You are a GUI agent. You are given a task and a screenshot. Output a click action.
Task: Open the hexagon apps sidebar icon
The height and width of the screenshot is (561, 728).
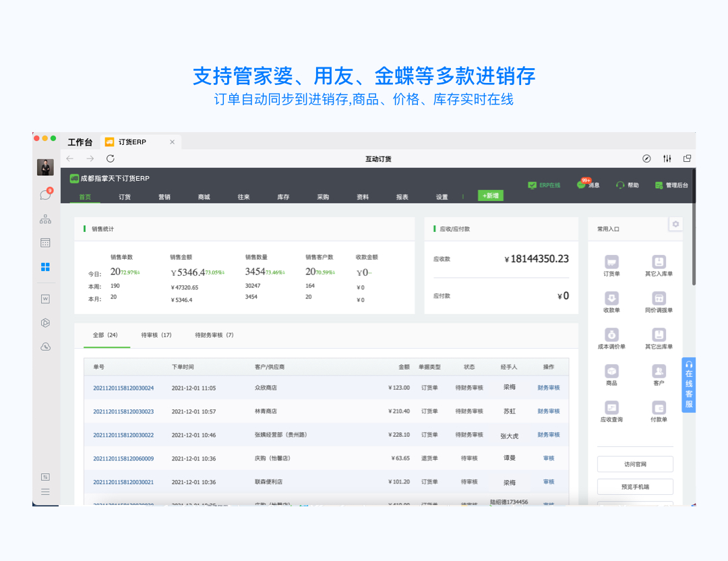click(46, 323)
